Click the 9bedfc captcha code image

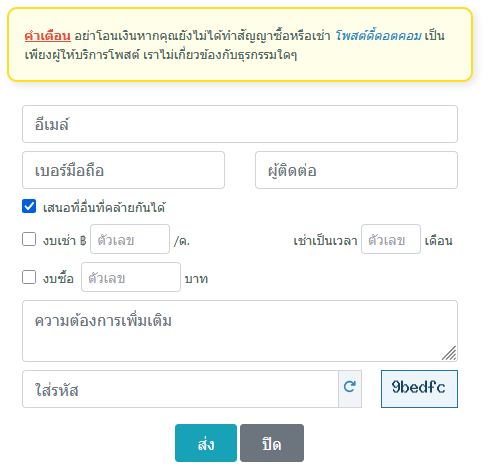tap(419, 389)
